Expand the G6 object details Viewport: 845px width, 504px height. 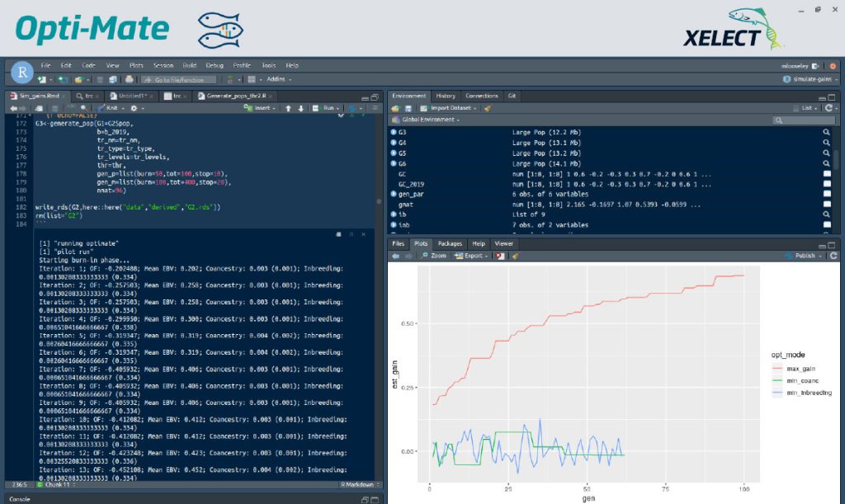click(394, 163)
